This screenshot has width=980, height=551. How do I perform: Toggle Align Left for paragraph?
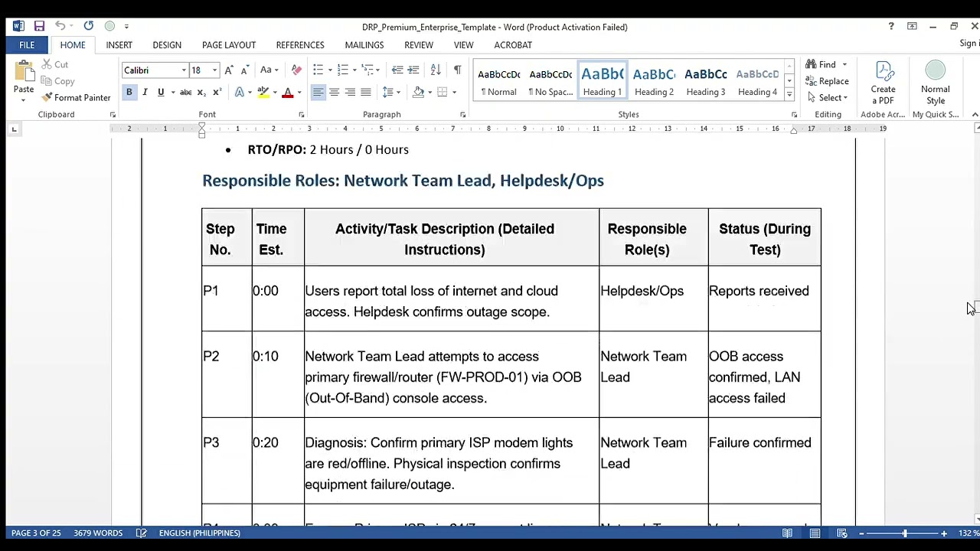click(318, 93)
